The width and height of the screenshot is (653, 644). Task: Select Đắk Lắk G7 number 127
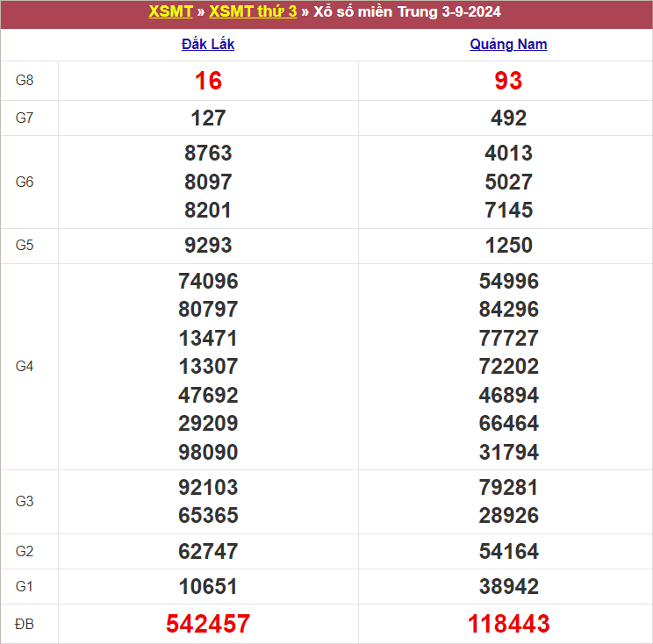click(208, 118)
